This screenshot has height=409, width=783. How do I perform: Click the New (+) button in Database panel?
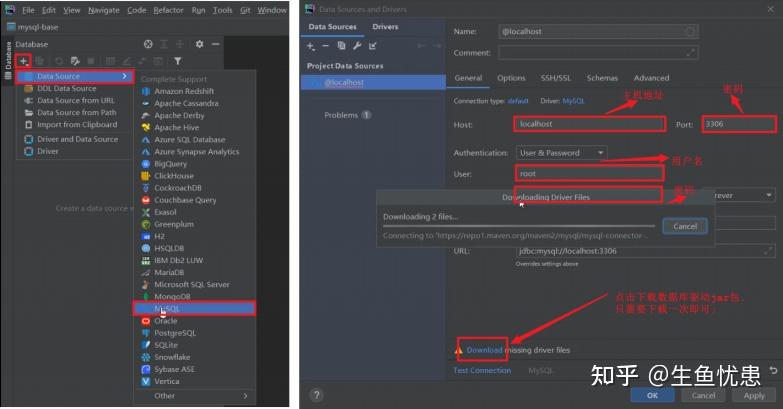pyautogui.click(x=23, y=61)
